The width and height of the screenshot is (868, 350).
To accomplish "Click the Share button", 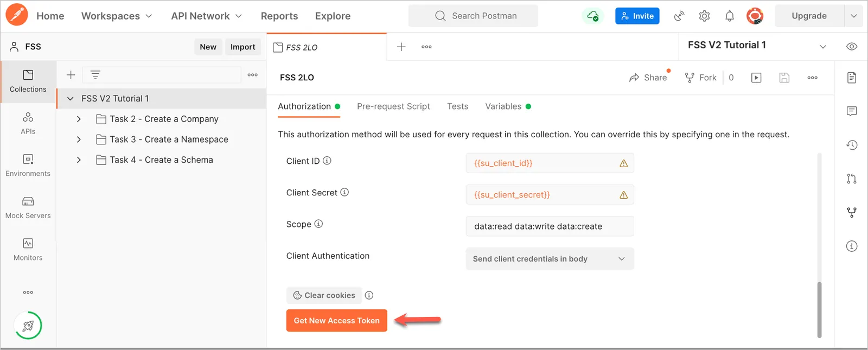I will tap(648, 78).
